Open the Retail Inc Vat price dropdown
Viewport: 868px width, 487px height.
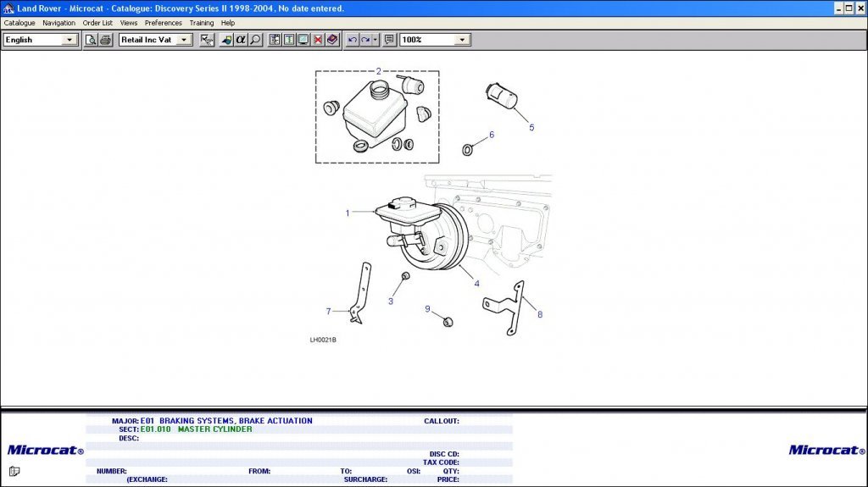184,40
